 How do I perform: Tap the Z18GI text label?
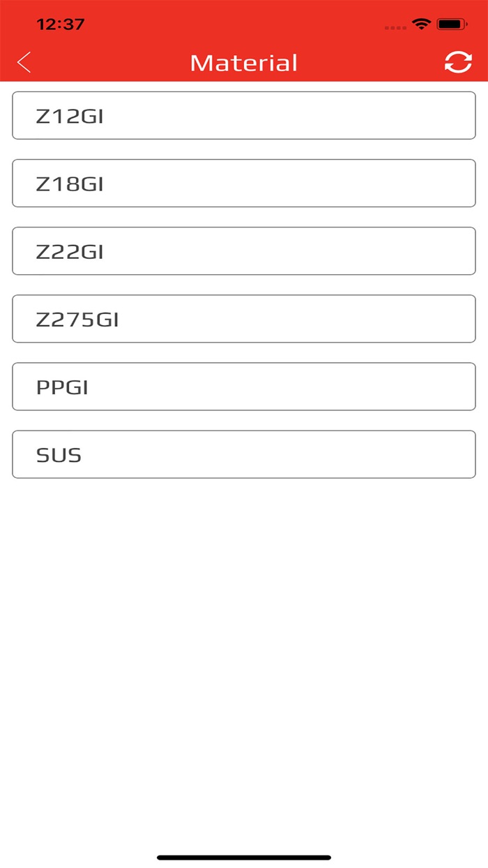click(x=70, y=184)
